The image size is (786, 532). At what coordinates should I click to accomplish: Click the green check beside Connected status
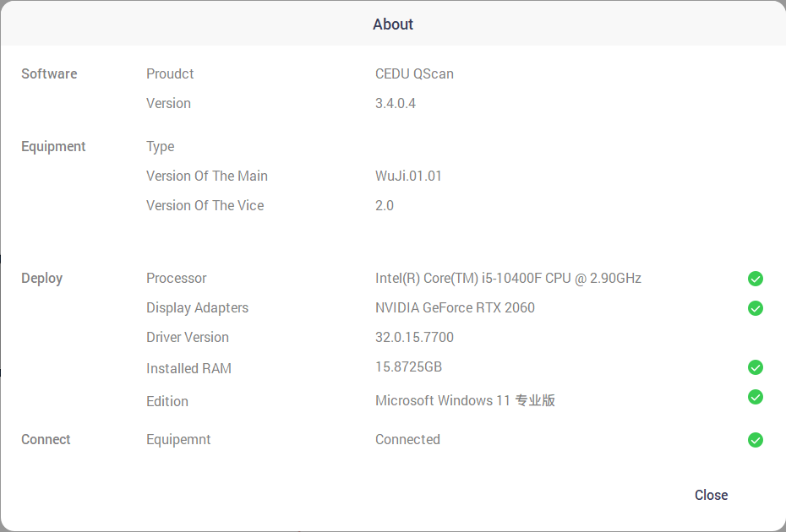[756, 440]
